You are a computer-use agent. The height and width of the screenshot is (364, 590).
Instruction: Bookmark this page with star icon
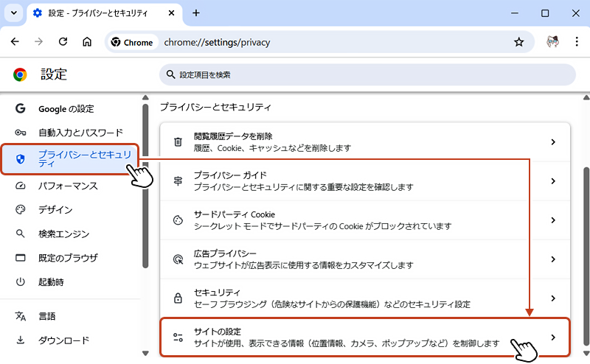[x=519, y=42]
